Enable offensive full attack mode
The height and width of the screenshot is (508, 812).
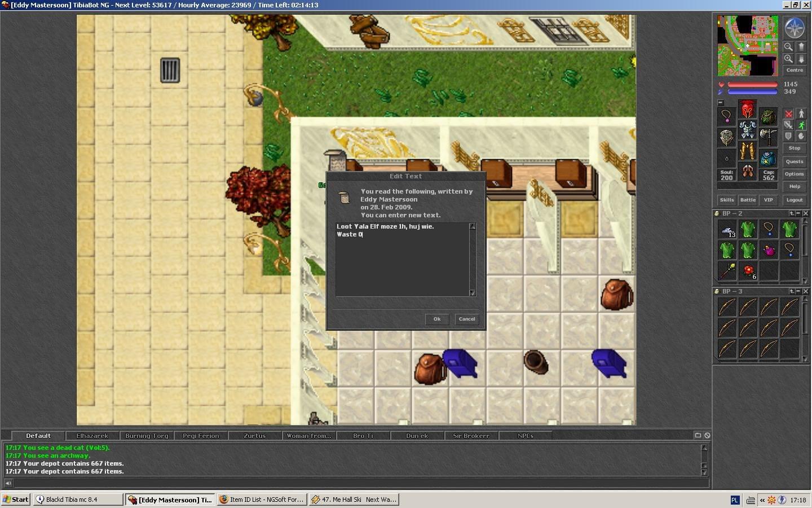pyautogui.click(x=788, y=113)
